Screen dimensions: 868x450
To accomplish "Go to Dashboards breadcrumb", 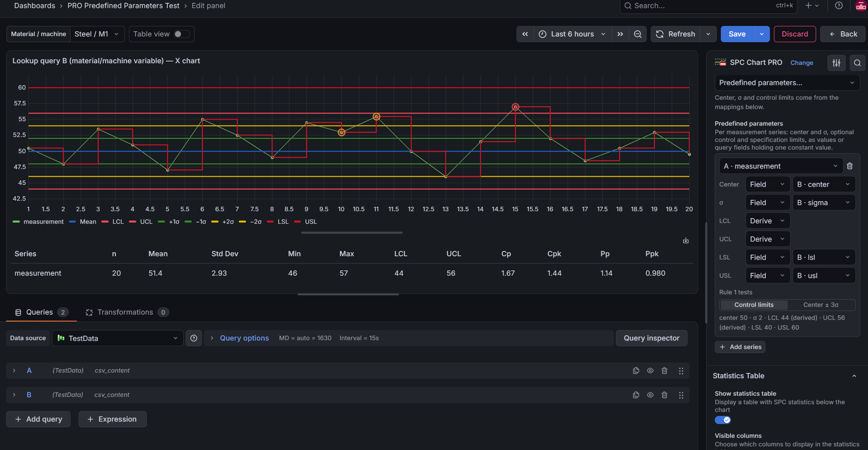I will point(34,6).
